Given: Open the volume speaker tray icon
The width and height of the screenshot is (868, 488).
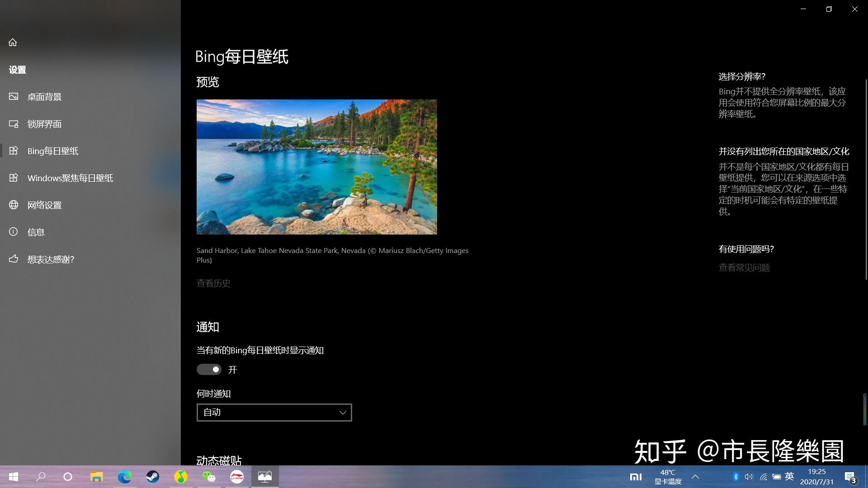Looking at the screenshot, I should point(749,477).
